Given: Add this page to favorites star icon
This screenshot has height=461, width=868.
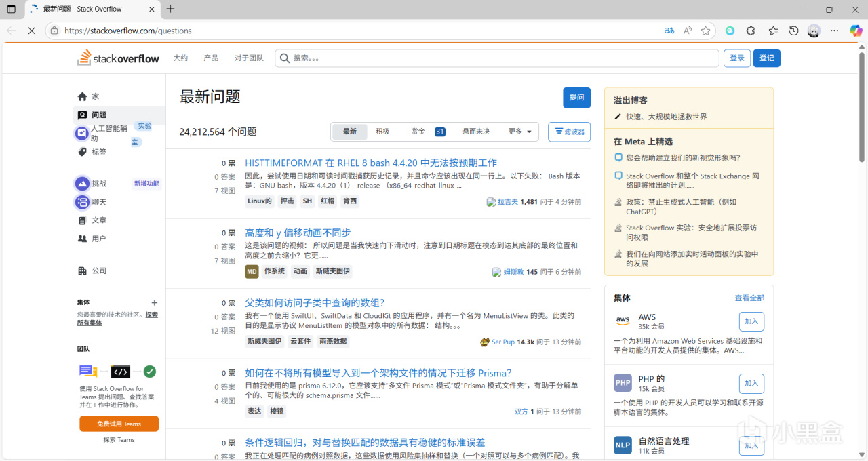Looking at the screenshot, I should click(x=705, y=31).
